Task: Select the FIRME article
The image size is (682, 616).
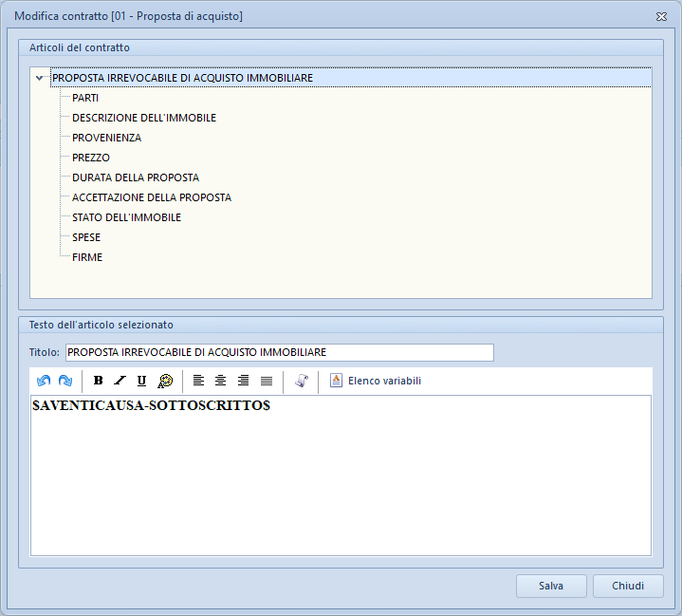Action: coord(87,257)
